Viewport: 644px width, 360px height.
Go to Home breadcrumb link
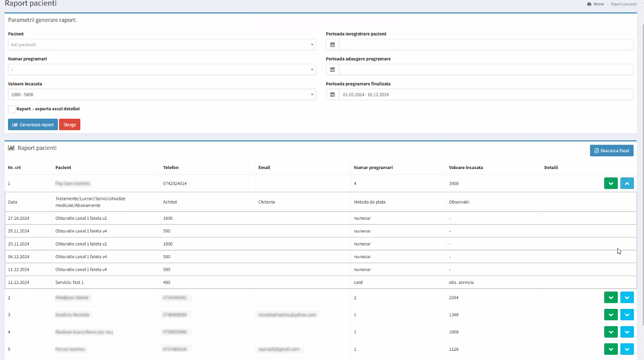pos(598,4)
